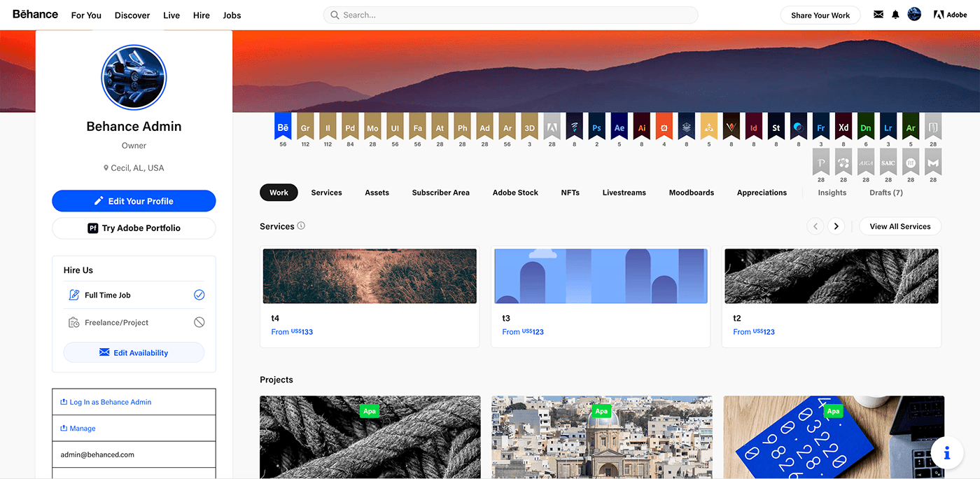This screenshot has height=479, width=980.
Task: Click into the Search input field
Action: (x=511, y=15)
